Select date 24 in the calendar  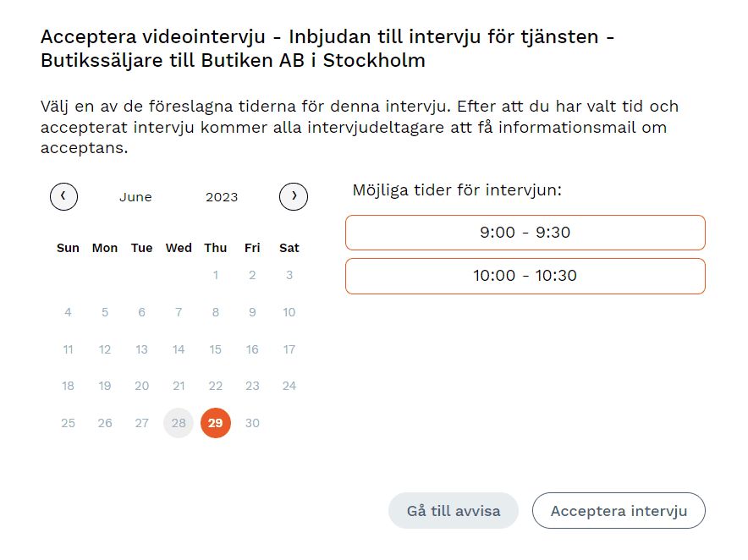coord(289,386)
